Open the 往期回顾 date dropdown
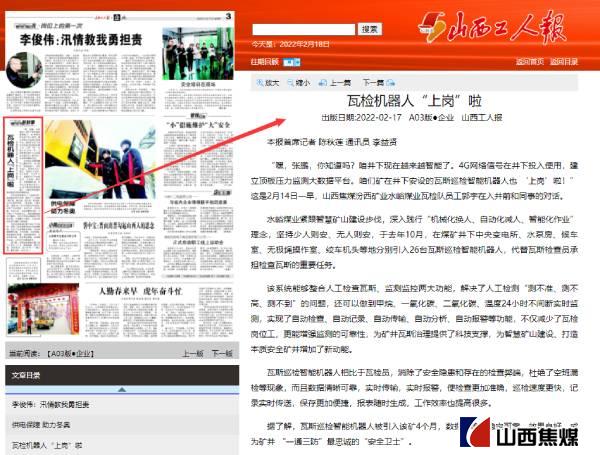This screenshot has width=600, height=455. 292,62
